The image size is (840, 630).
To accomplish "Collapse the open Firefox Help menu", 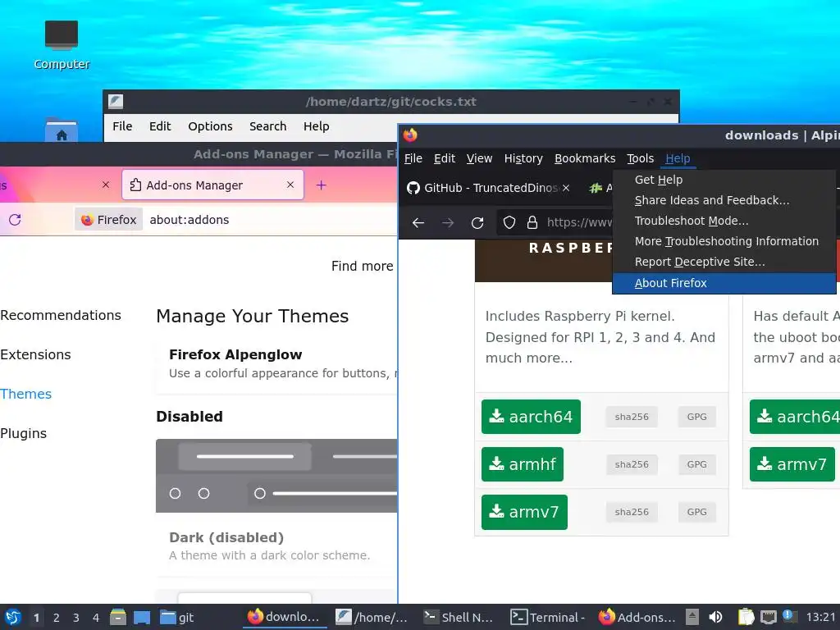I will (678, 158).
